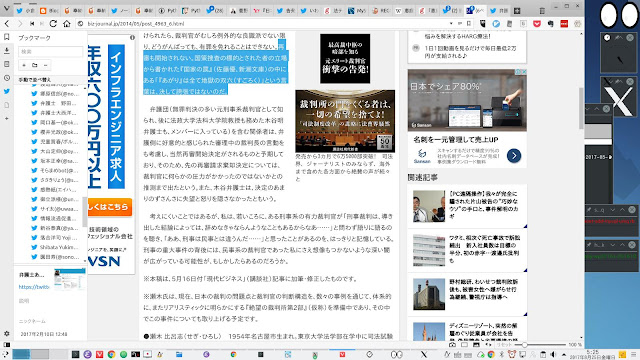Open article about 野村総研 わいせつ裁判
640x360 pixels.
(467, 294)
